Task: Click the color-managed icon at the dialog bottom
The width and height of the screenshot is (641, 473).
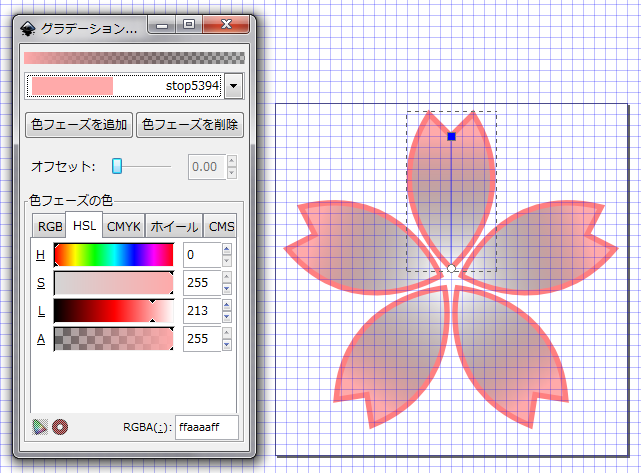Action: (x=39, y=427)
